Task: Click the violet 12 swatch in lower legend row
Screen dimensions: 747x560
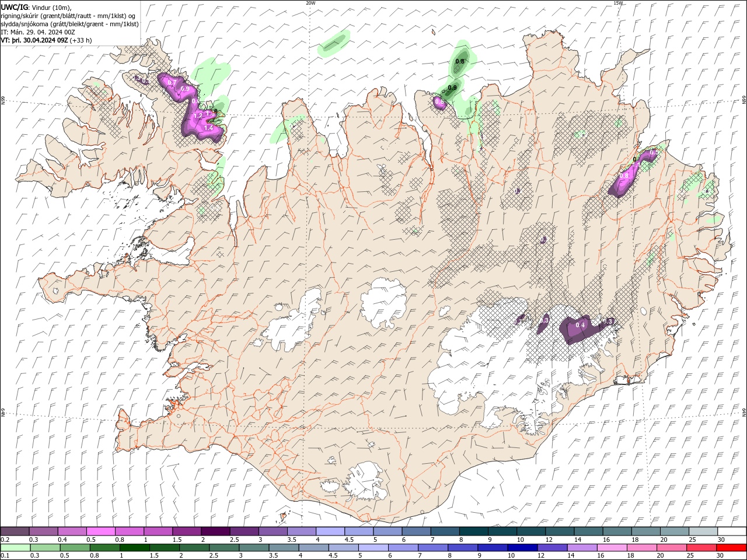Action: click(552, 548)
